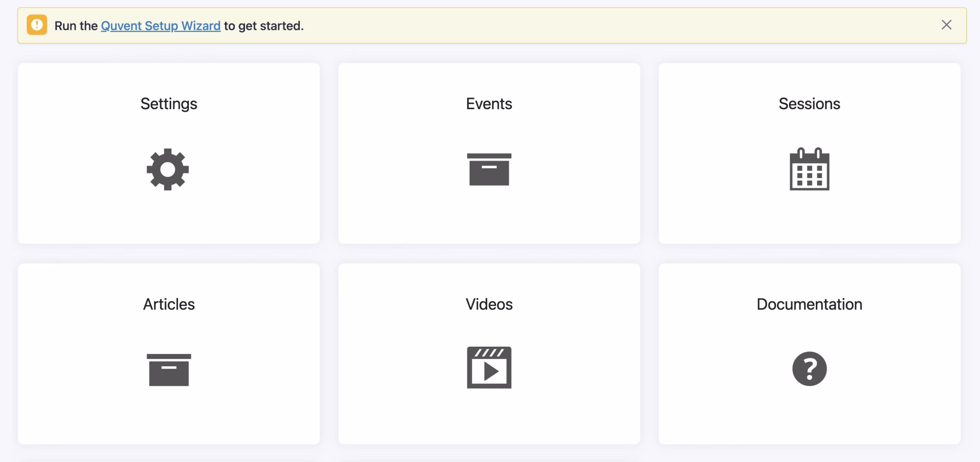
Task: Click the Articles archive box icon
Action: (169, 370)
